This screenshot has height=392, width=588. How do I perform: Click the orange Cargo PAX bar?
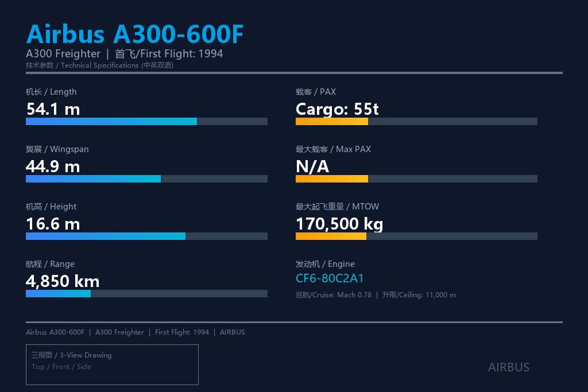pyautogui.click(x=417, y=122)
